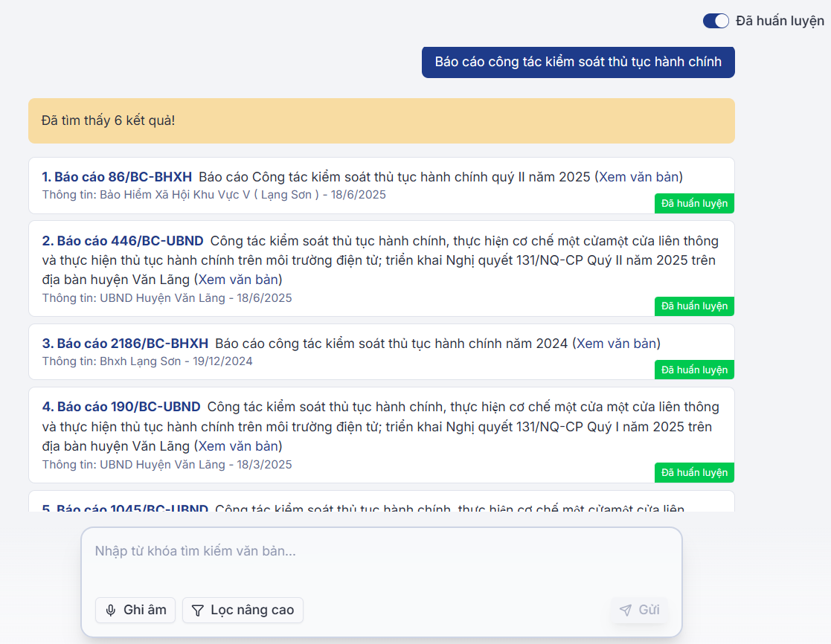Open Xem văn bản for report 2186/BC-BHXH

tap(617, 344)
